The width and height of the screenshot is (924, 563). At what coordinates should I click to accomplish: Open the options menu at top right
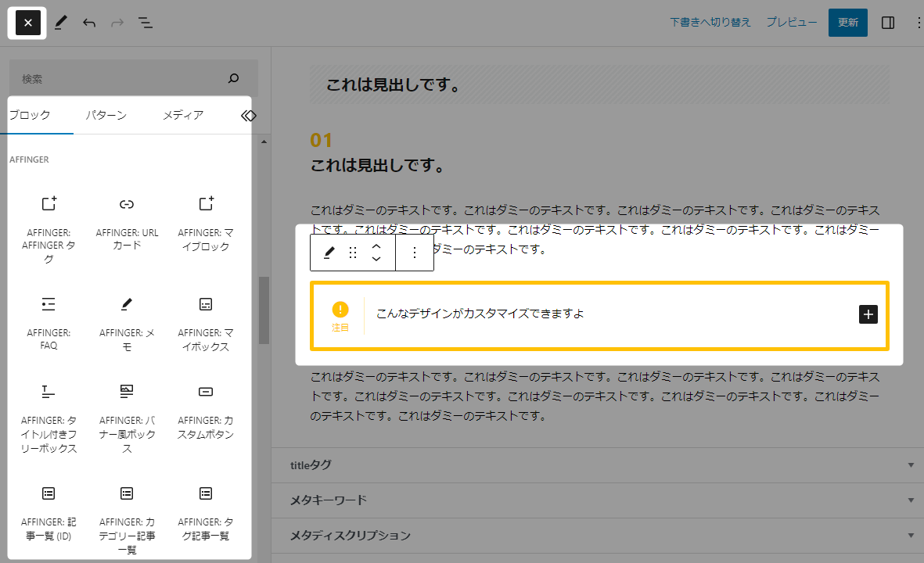coord(918,23)
